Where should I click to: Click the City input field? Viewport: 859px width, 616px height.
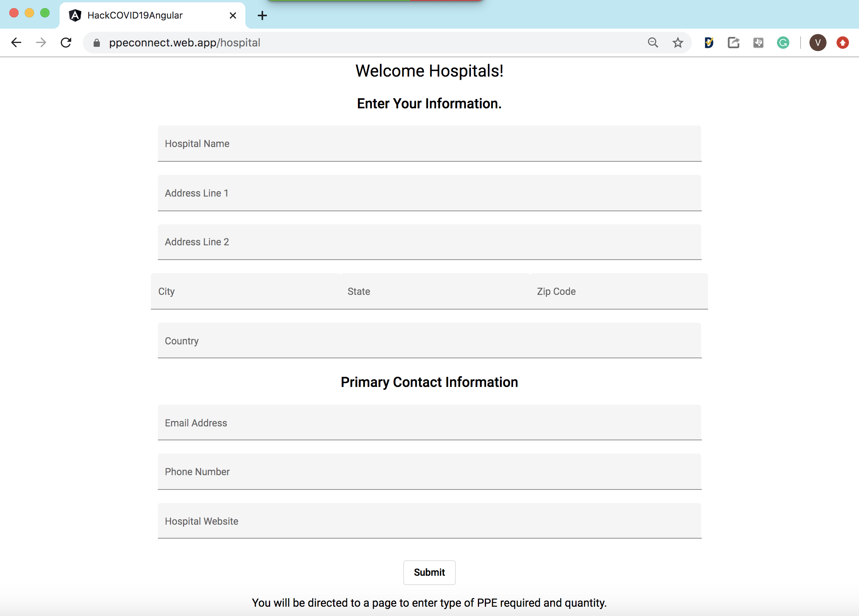coord(245,291)
